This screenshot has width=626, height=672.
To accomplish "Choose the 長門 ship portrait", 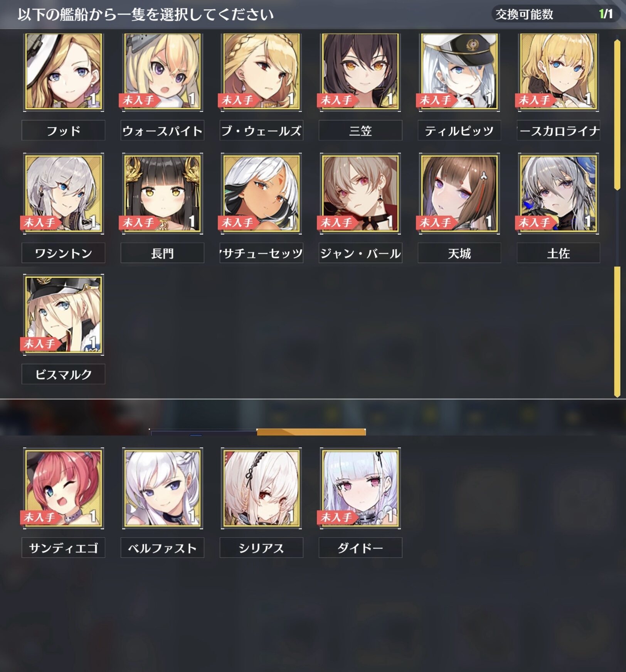I will click(162, 194).
